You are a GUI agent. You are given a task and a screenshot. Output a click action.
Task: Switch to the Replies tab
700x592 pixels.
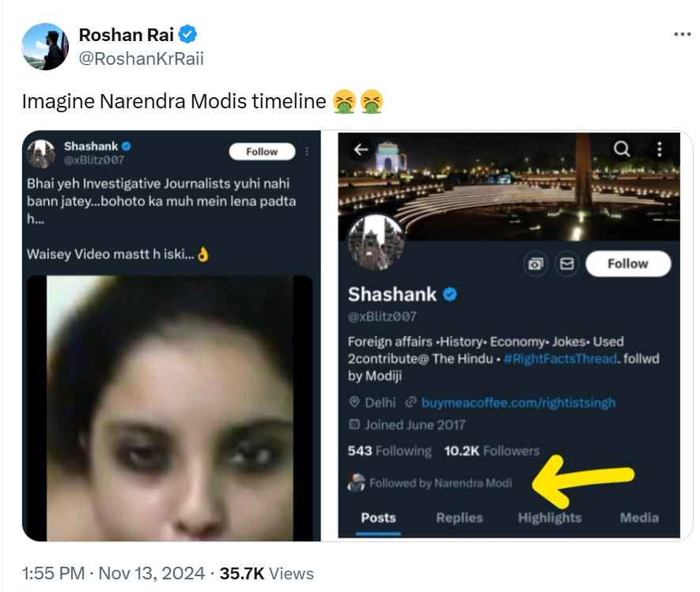459,518
